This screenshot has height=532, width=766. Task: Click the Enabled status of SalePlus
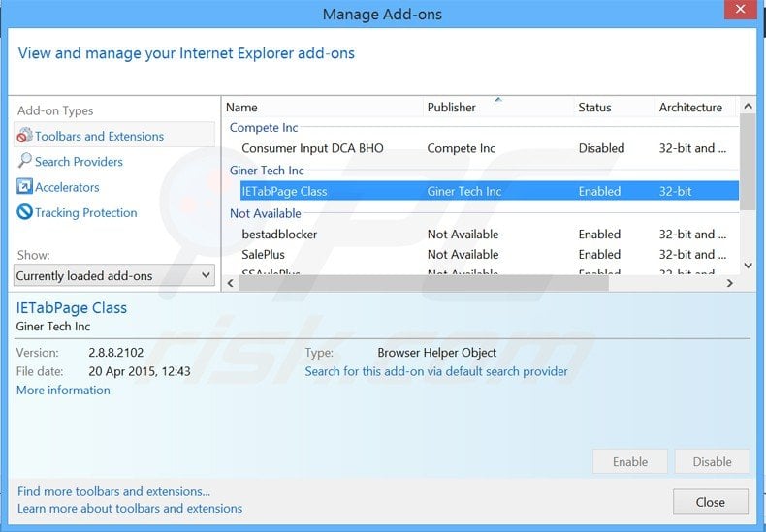click(599, 254)
